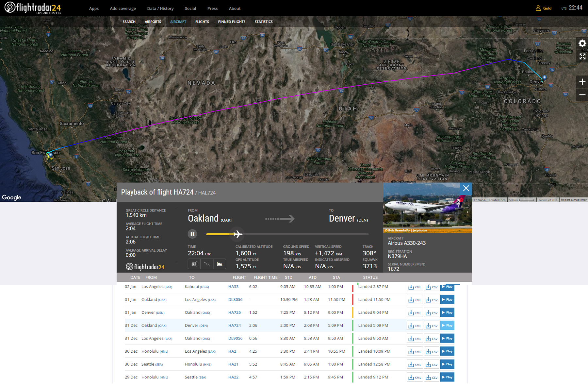Click the route line icon in playback panel
The height and width of the screenshot is (385, 588).
[x=207, y=264]
